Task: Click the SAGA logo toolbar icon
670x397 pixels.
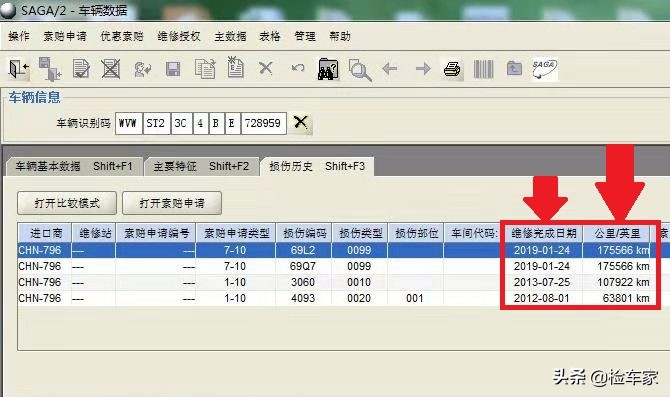Action: tap(544, 69)
